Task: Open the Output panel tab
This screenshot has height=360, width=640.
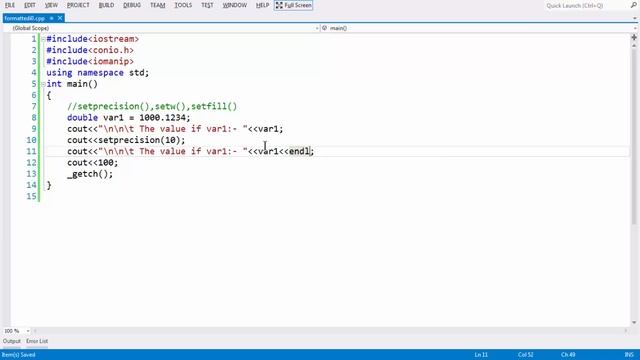Action: [x=11, y=341]
